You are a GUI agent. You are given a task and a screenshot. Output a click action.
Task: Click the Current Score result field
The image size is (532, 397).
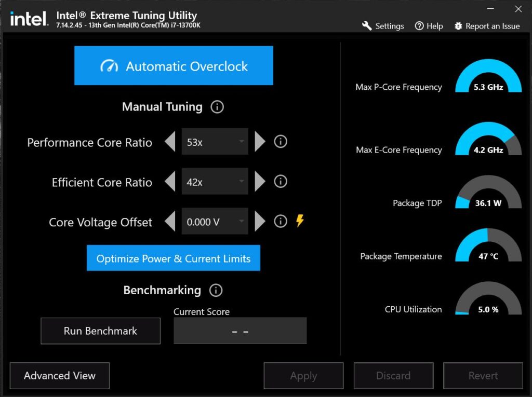click(240, 331)
